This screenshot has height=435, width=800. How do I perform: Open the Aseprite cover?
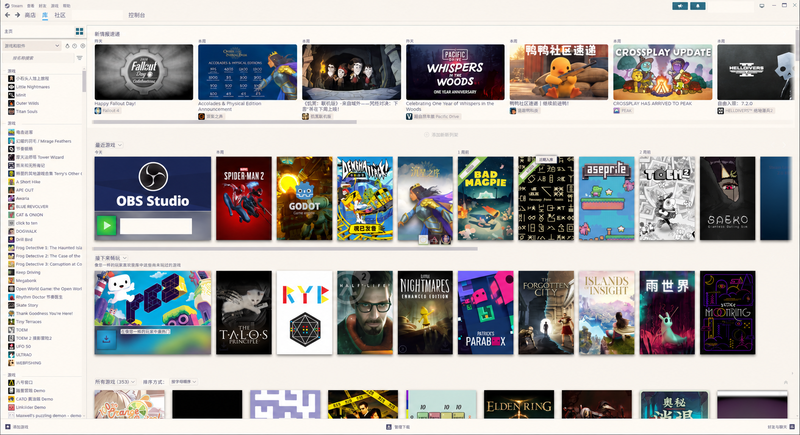[607, 198]
